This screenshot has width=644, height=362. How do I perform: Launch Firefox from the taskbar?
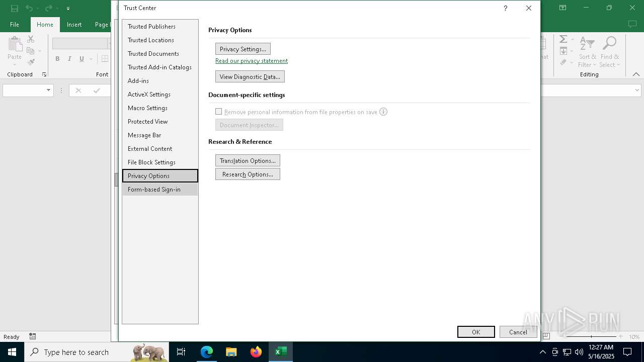coord(256,352)
